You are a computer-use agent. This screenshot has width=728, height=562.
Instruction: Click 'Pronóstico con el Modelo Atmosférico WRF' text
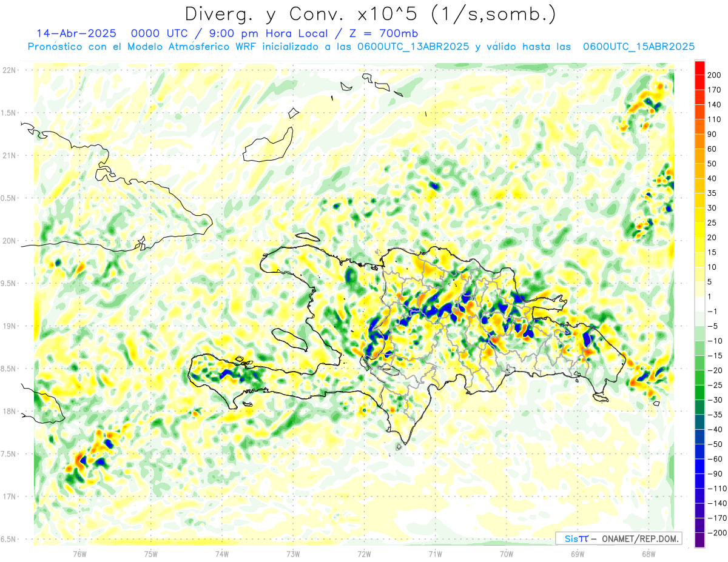point(143,47)
